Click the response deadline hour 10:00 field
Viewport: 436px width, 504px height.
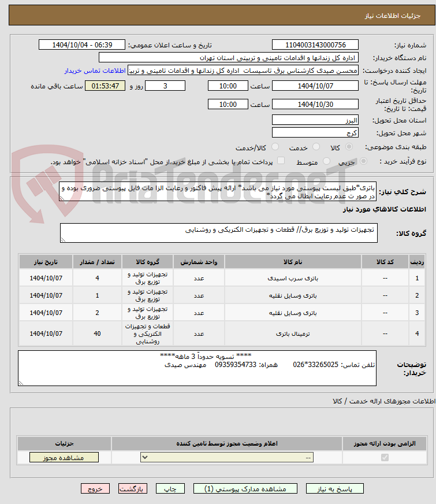[x=228, y=86]
